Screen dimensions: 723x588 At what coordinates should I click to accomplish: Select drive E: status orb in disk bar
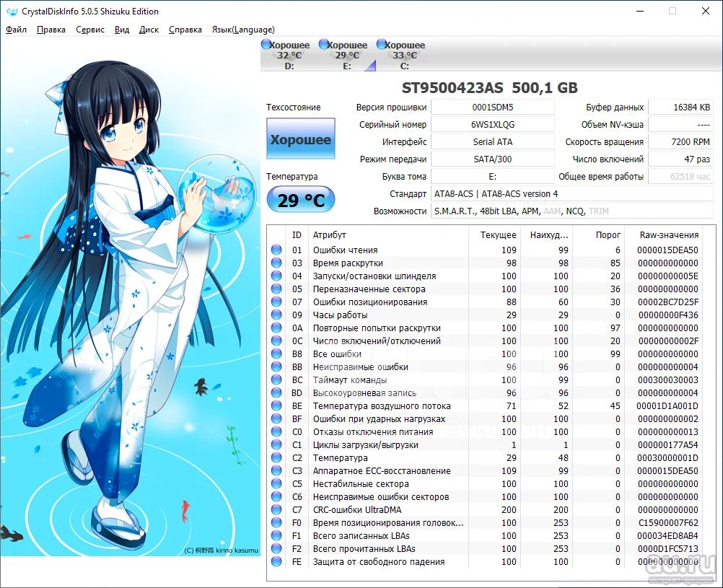coord(323,45)
